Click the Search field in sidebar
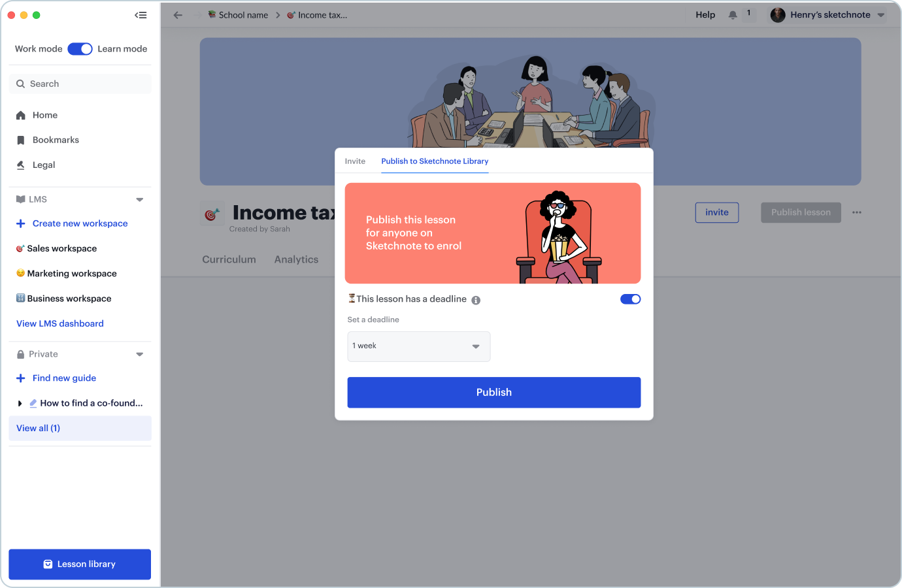Image resolution: width=902 pixels, height=588 pixels. pyautogui.click(x=80, y=84)
